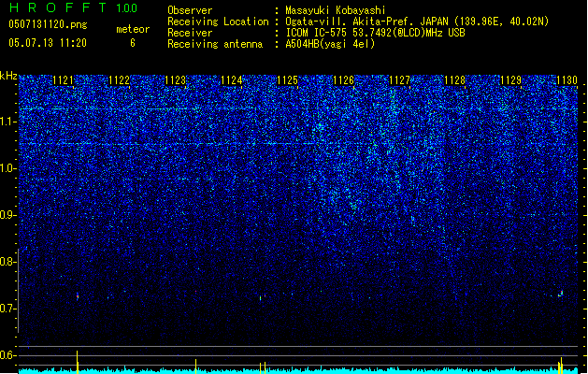Click the 'Receiving antenna' field label

[x=215, y=44]
